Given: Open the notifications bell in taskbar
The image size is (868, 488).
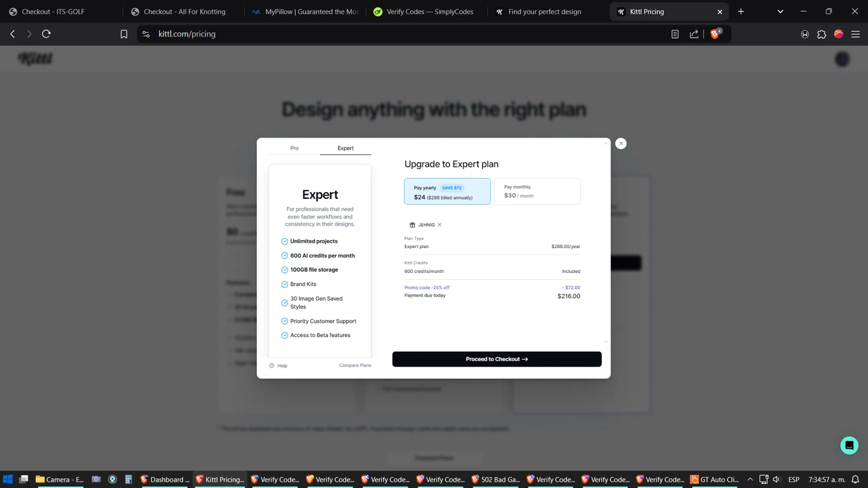Looking at the screenshot, I should point(855,479).
